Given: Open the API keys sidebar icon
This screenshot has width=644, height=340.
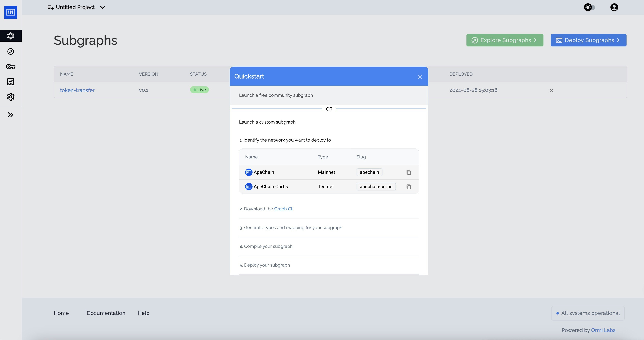Looking at the screenshot, I should (x=11, y=67).
